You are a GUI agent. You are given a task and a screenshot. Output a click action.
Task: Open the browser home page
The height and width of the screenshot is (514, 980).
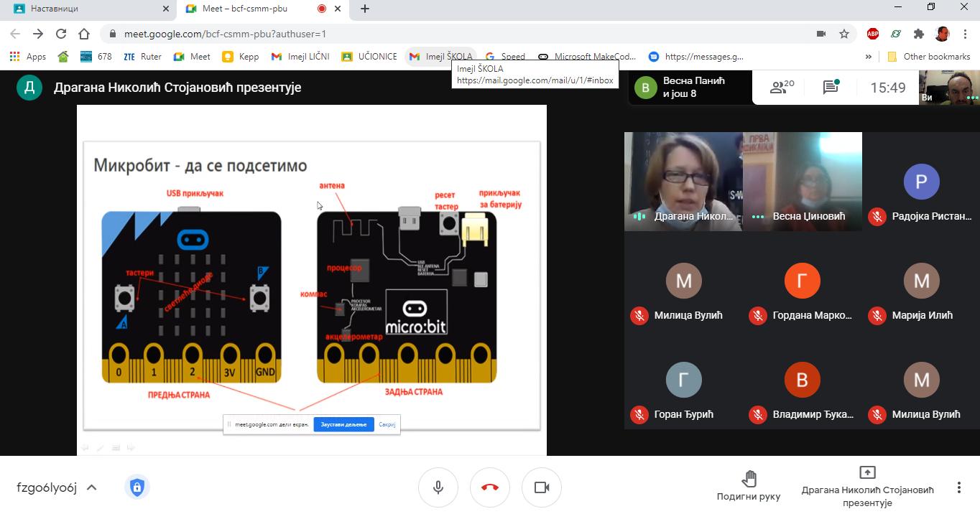pyautogui.click(x=84, y=34)
